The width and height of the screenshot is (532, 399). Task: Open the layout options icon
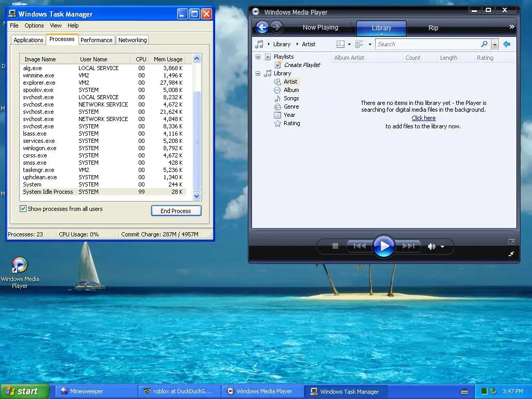click(x=340, y=44)
